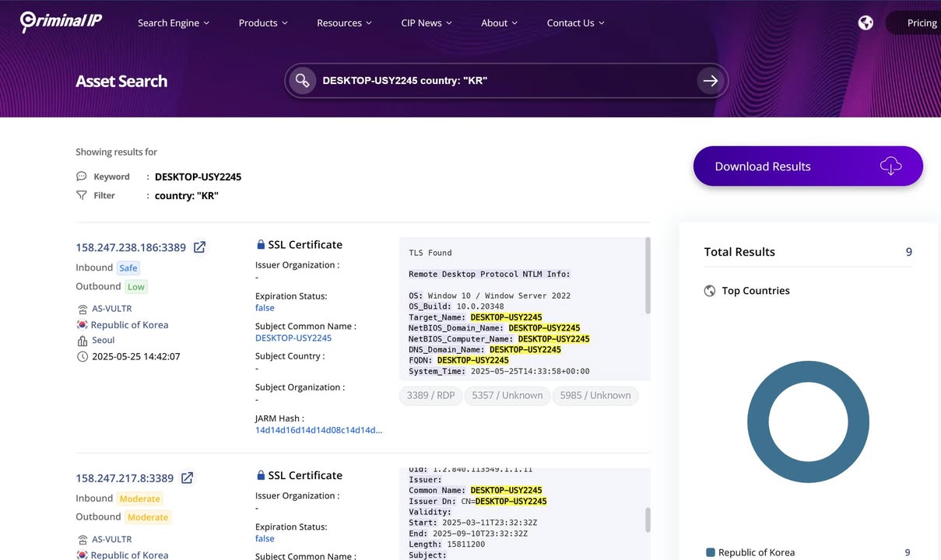
Task: Click the SSL Certificate lock icon
Action: click(261, 244)
